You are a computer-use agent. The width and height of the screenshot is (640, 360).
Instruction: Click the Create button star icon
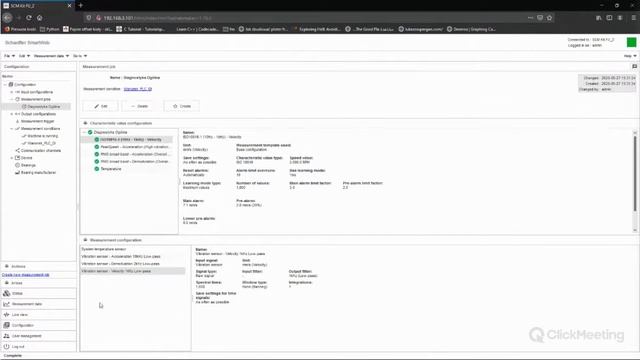175,106
